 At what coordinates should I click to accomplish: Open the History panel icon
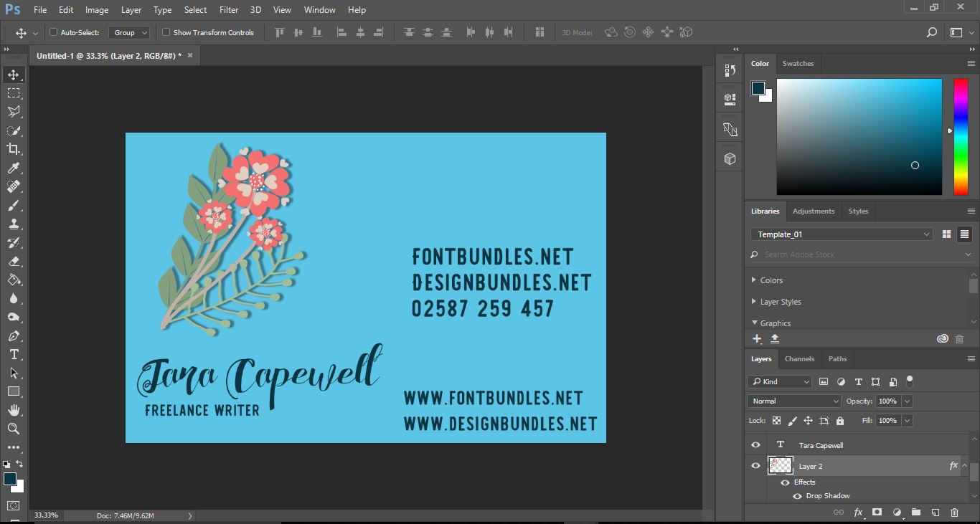point(730,70)
